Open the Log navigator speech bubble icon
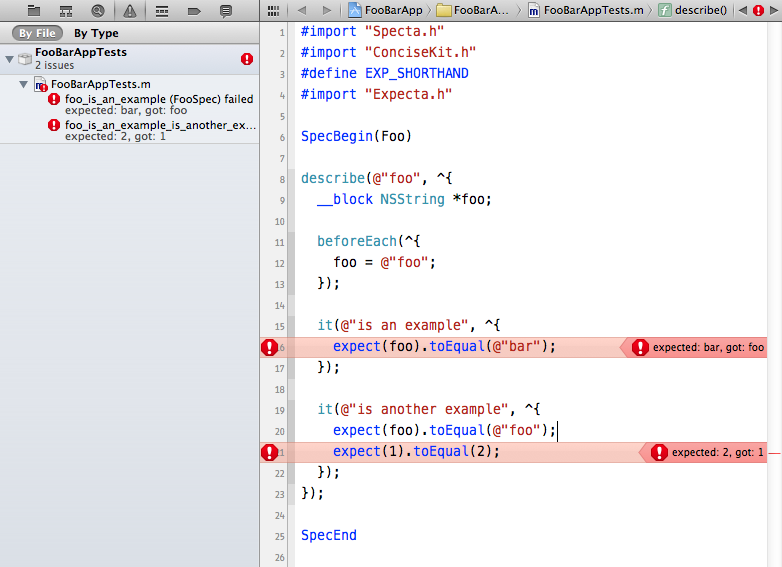This screenshot has width=782, height=567. pos(226,11)
